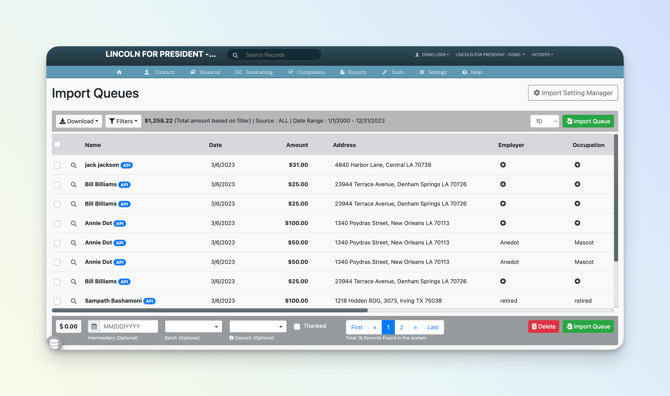
Task: Expand the DEMO USER menu
Action: [432, 55]
